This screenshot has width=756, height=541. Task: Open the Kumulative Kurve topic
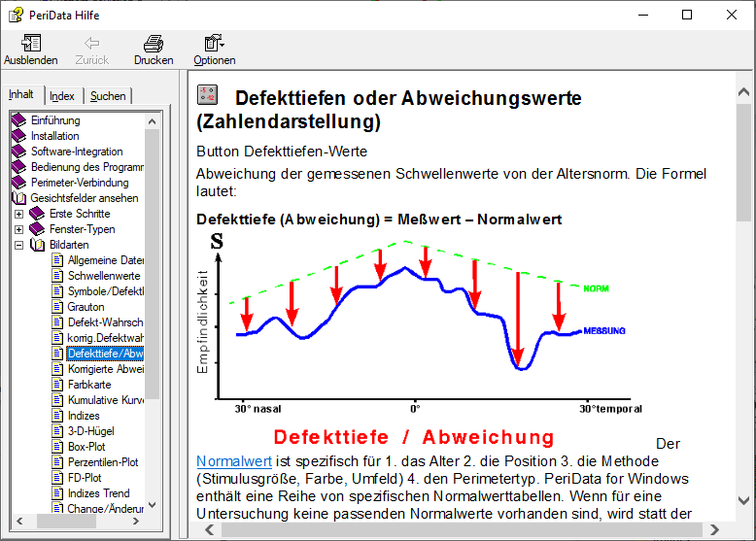coord(106,400)
